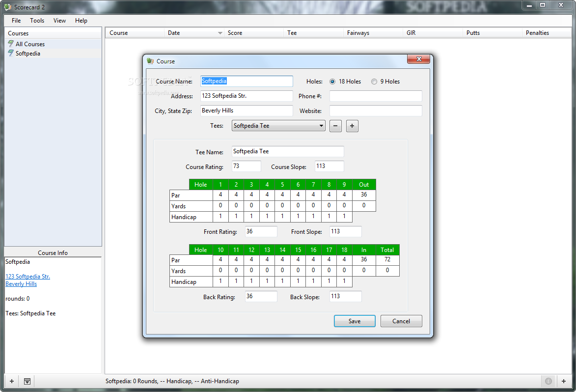Click the add course plus icon at bottom left

[12, 381]
